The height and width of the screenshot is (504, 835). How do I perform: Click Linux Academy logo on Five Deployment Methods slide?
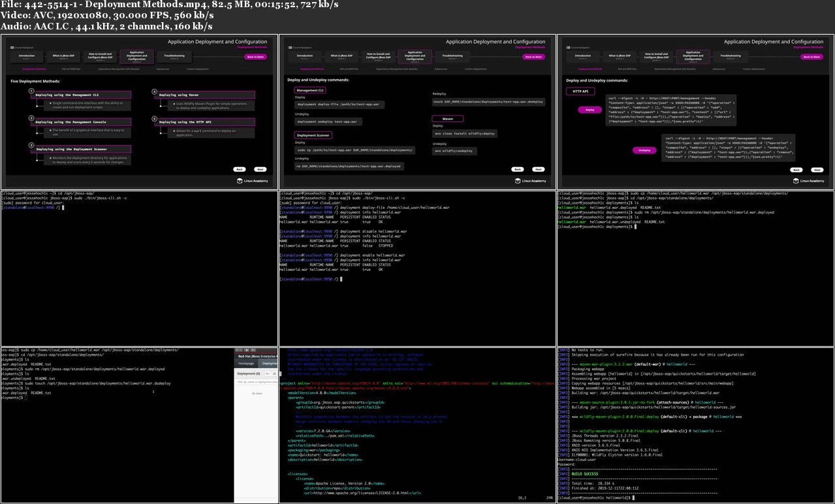[x=253, y=181]
